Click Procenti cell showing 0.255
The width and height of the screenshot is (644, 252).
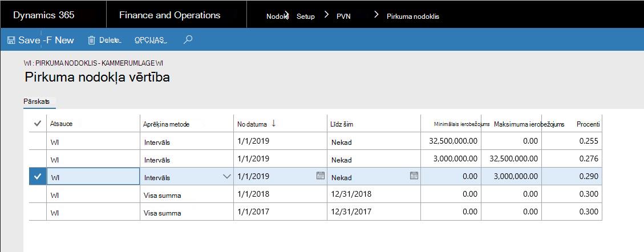pyautogui.click(x=572, y=141)
